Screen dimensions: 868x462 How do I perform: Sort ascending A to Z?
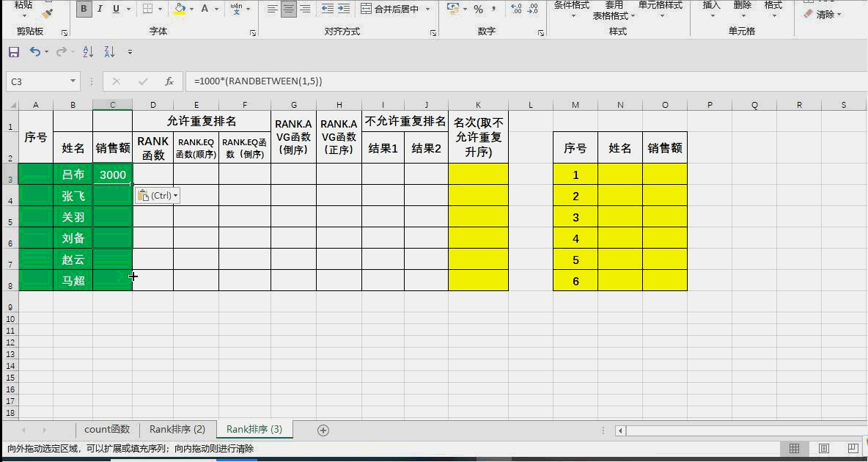click(88, 52)
